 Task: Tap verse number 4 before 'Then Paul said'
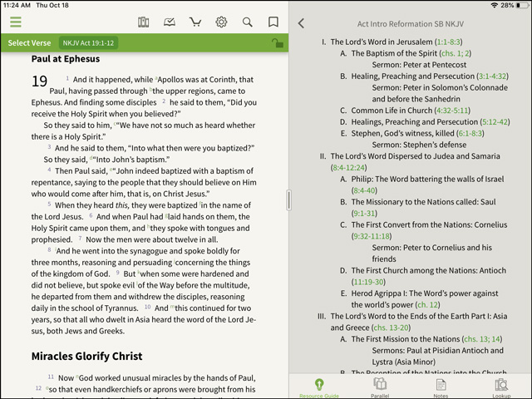(50, 170)
